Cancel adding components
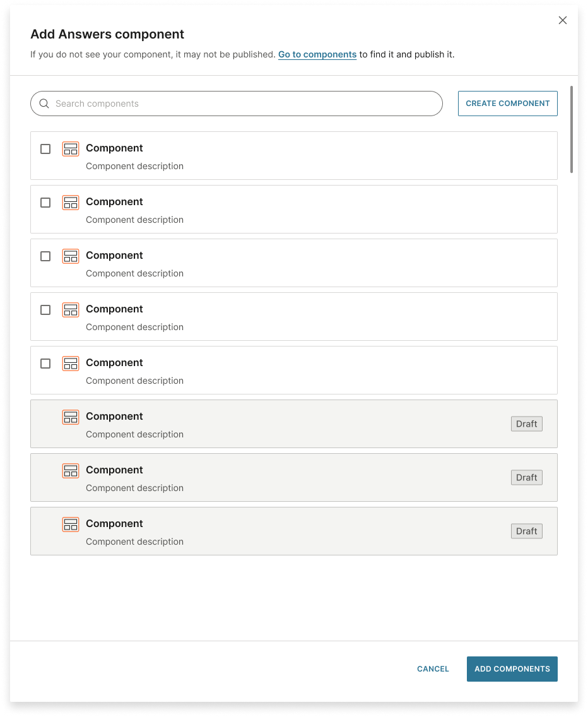This screenshot has height=717, width=588. [x=433, y=668]
